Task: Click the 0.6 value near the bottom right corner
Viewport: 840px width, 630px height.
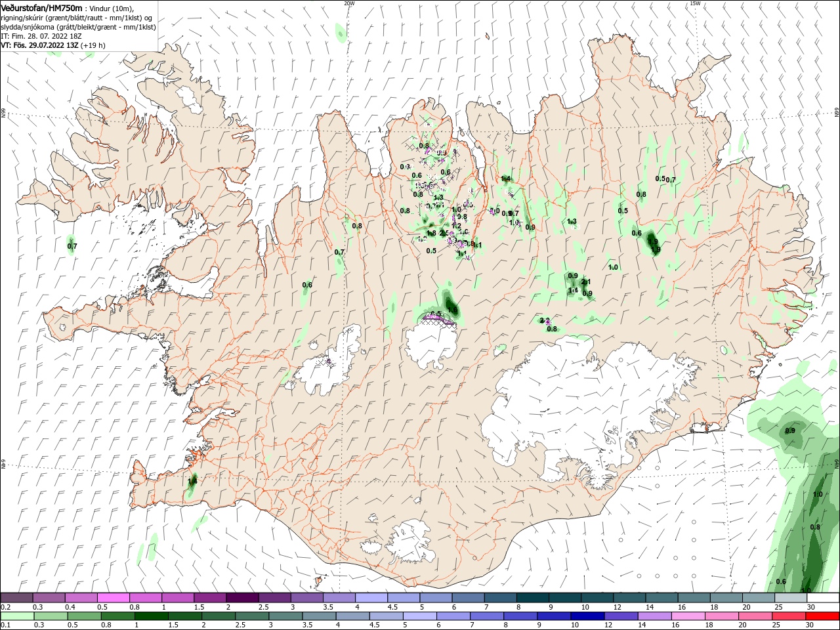Action: 781,581
